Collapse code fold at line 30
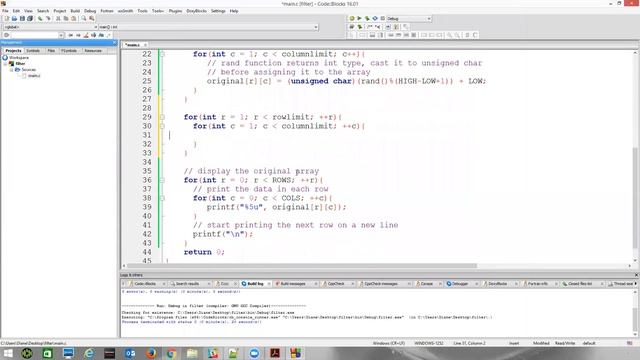 click(162, 126)
